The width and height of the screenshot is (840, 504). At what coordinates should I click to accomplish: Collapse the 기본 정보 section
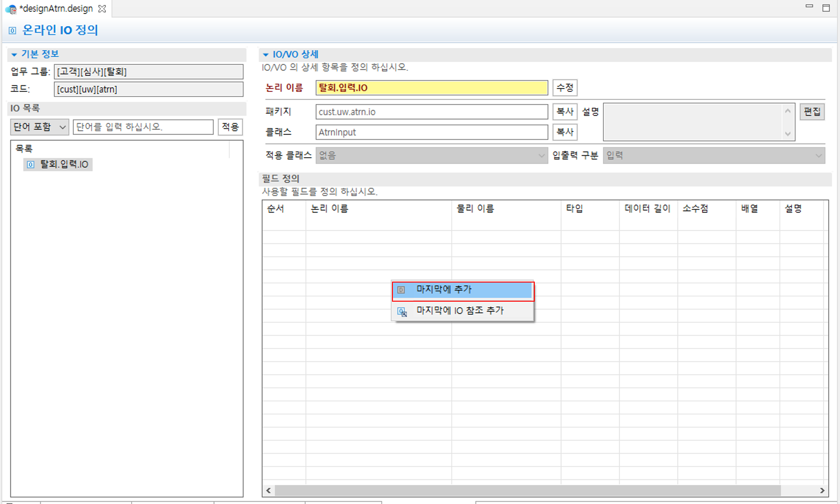coord(14,54)
